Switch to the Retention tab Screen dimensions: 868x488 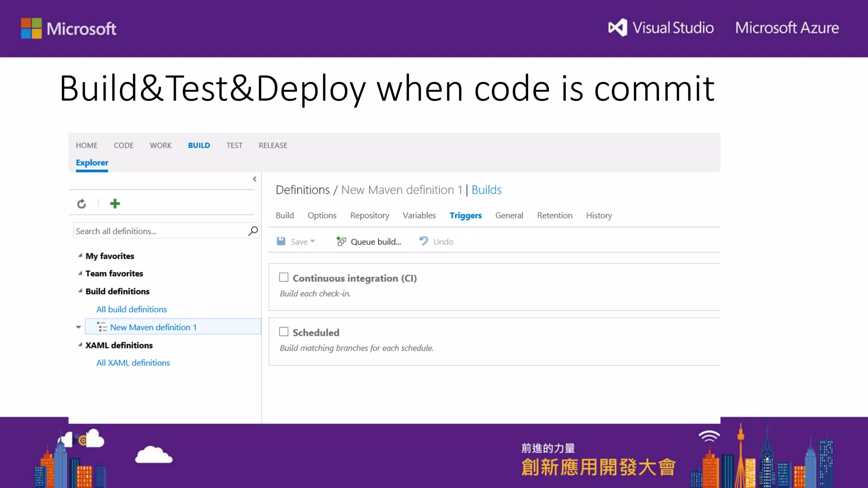554,215
